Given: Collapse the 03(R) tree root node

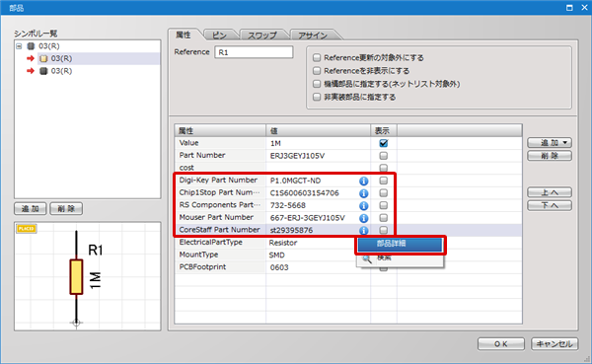Looking at the screenshot, I should pos(19,46).
